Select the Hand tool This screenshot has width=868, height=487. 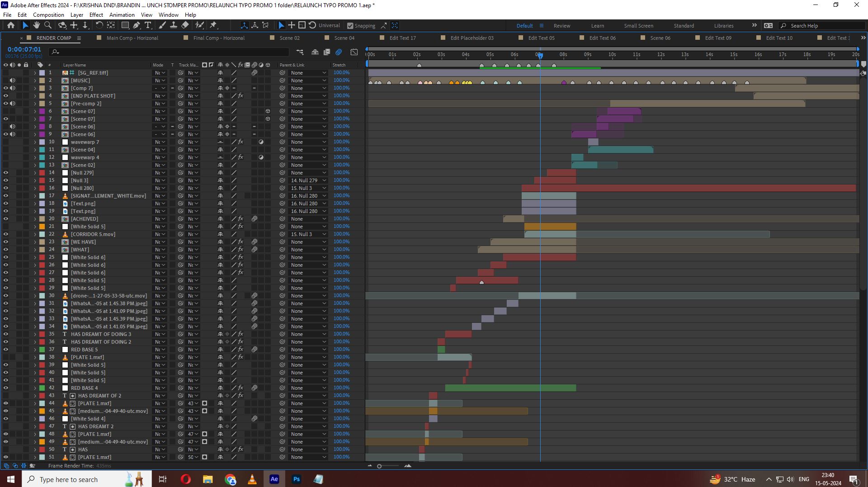[x=37, y=25]
